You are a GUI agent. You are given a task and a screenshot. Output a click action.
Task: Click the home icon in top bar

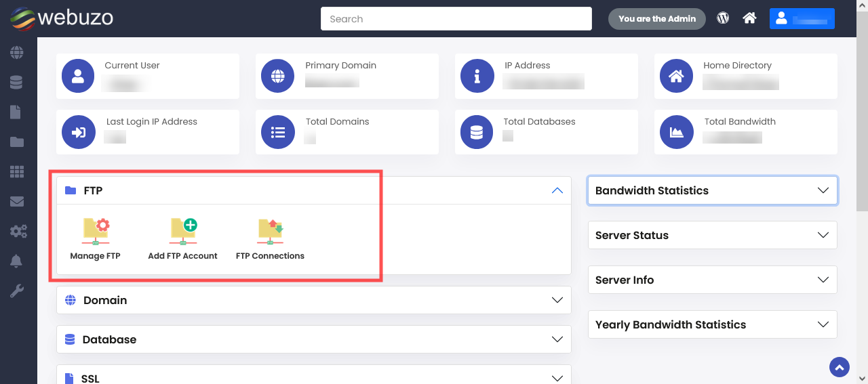[x=749, y=18]
